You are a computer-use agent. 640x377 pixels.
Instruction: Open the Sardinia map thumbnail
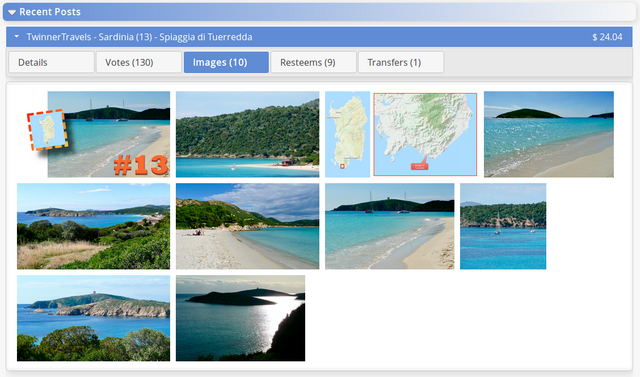[x=401, y=134]
